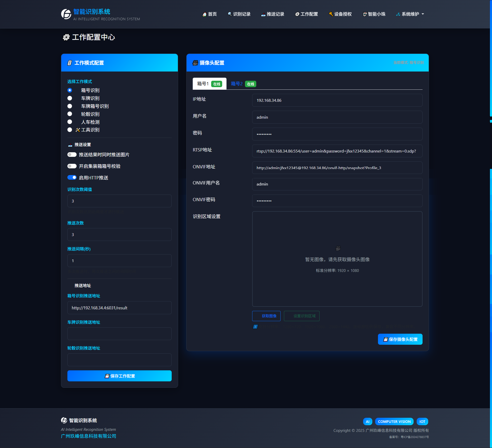Focus the 推送次数 input field

(x=119, y=235)
